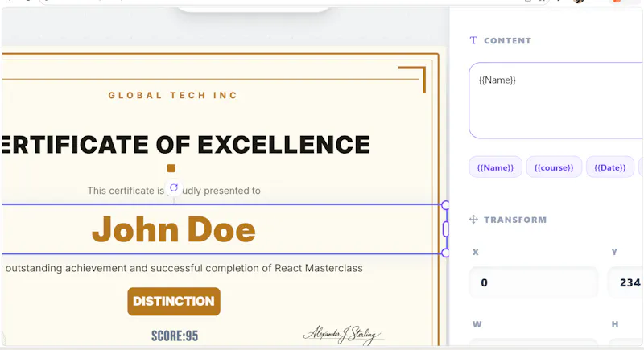Click the top-right resize handle of selection
644x350 pixels.
[445, 204]
